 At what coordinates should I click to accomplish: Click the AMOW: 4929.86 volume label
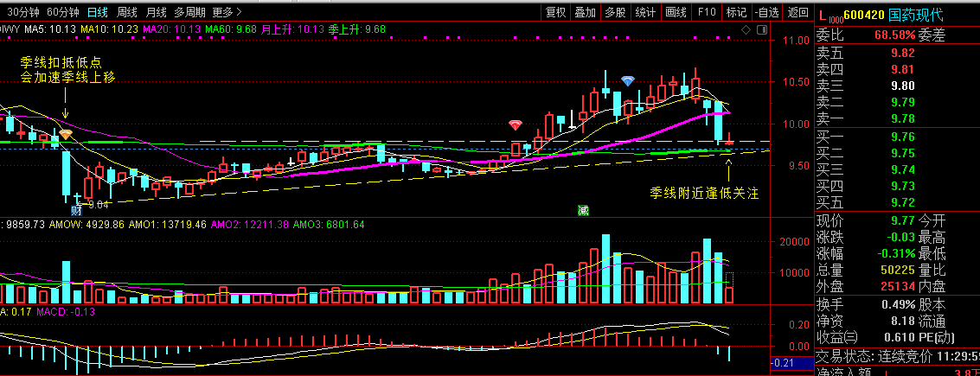86,224
